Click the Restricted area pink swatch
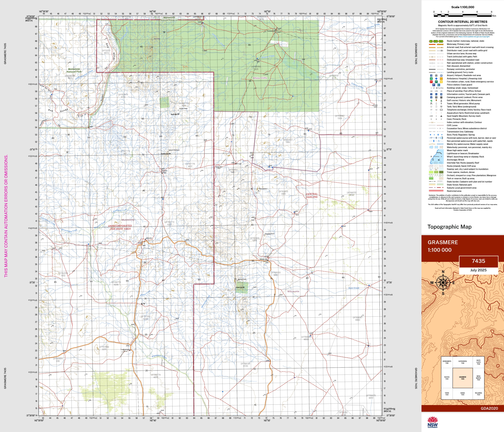 point(436,191)
